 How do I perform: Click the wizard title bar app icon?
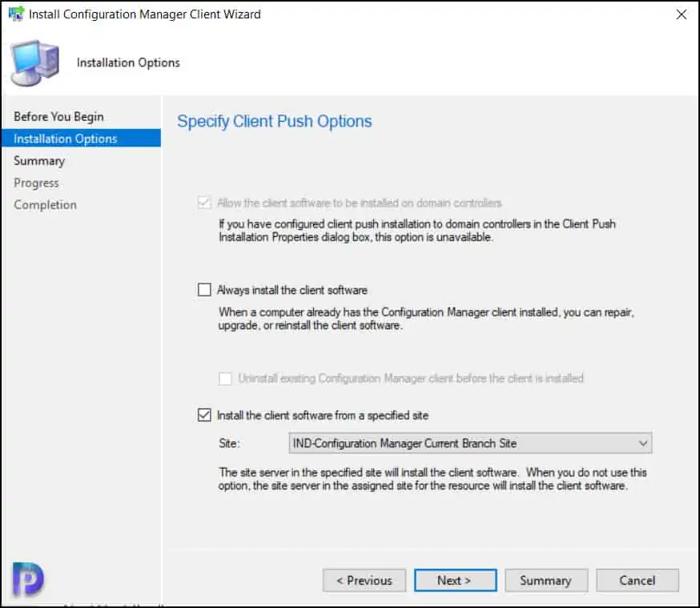coord(15,14)
